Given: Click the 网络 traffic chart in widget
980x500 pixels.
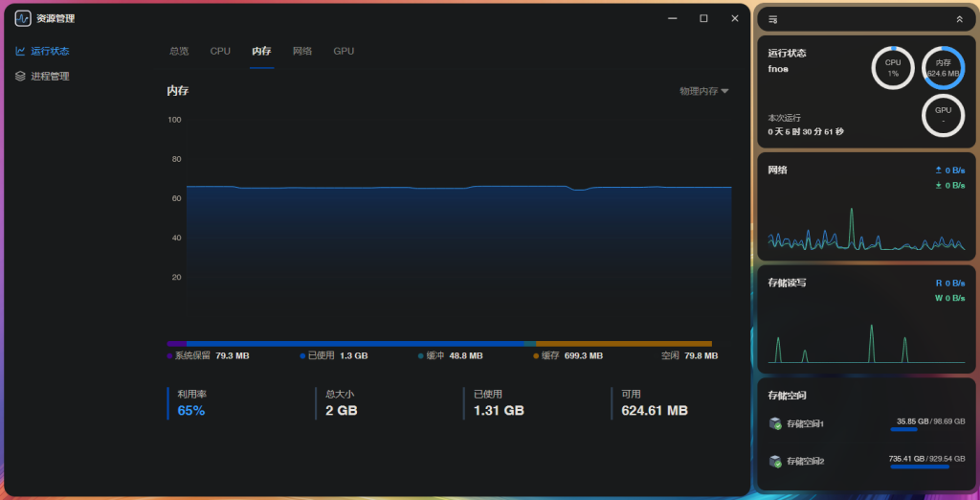Looking at the screenshot, I should [x=866, y=228].
